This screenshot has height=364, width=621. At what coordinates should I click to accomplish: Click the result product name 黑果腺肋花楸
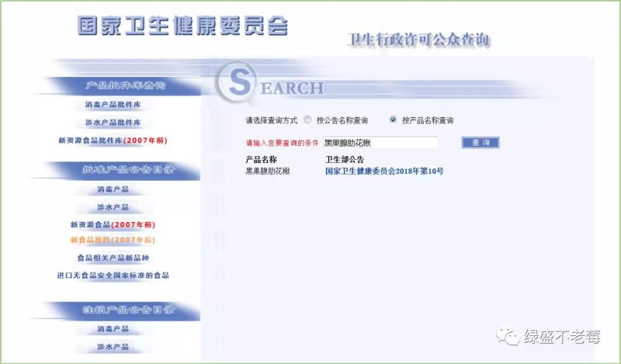(x=268, y=171)
